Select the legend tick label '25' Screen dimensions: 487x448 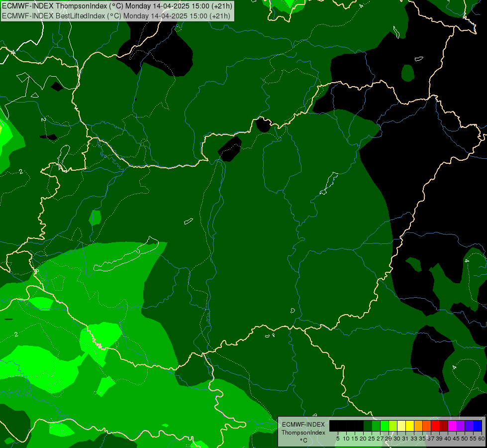point(372,439)
